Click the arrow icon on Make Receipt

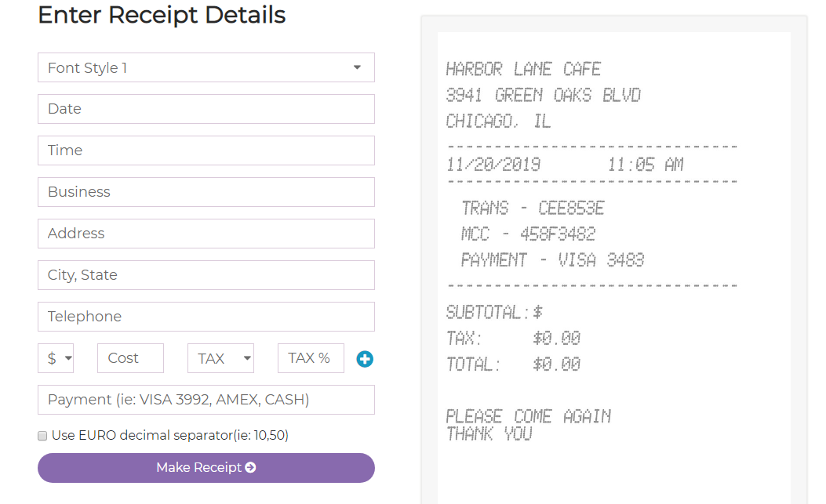(x=251, y=467)
